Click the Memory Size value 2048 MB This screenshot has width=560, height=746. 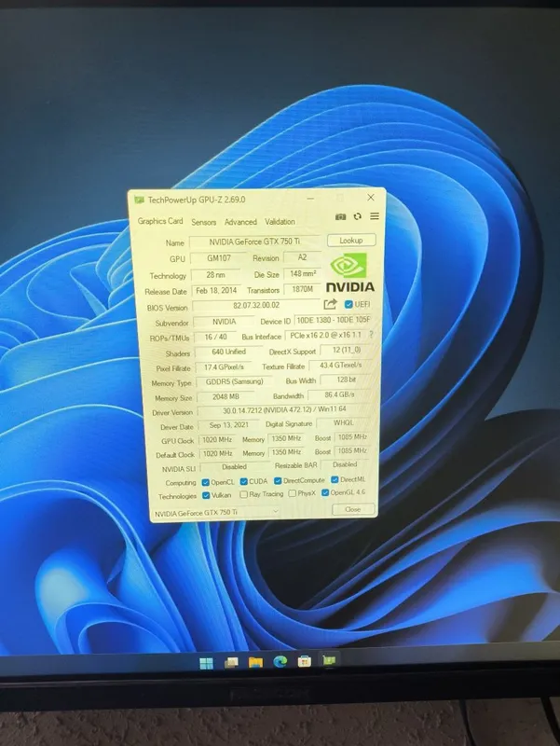click(225, 397)
